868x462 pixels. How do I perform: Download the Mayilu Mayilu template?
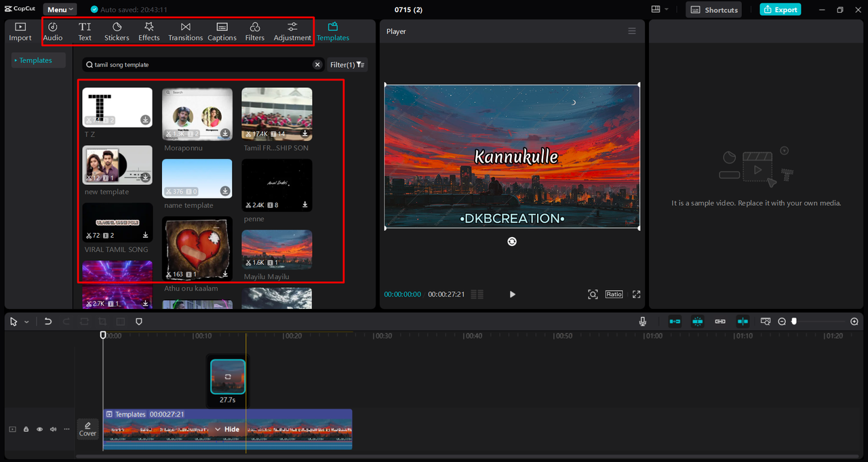coord(305,262)
